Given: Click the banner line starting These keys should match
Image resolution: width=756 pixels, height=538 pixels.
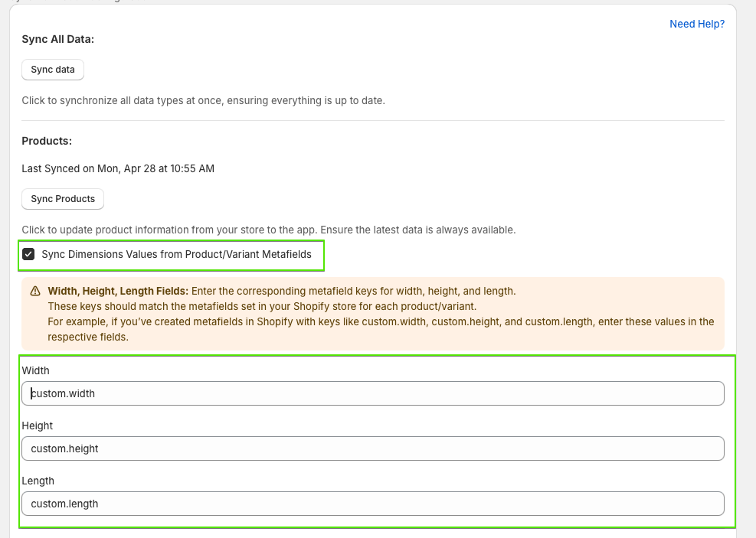Looking at the screenshot, I should click(262, 306).
